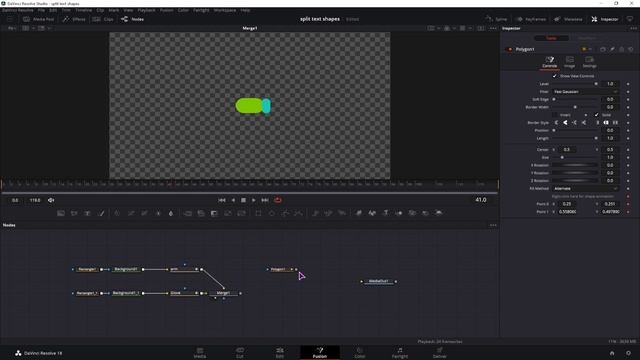The height and width of the screenshot is (360, 640).
Task: Pin Polygon1 controls in Inspector
Action: 612,49
